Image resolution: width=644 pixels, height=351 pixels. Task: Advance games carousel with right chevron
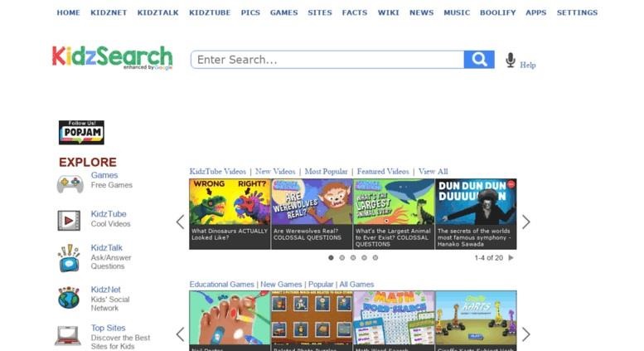click(526, 334)
